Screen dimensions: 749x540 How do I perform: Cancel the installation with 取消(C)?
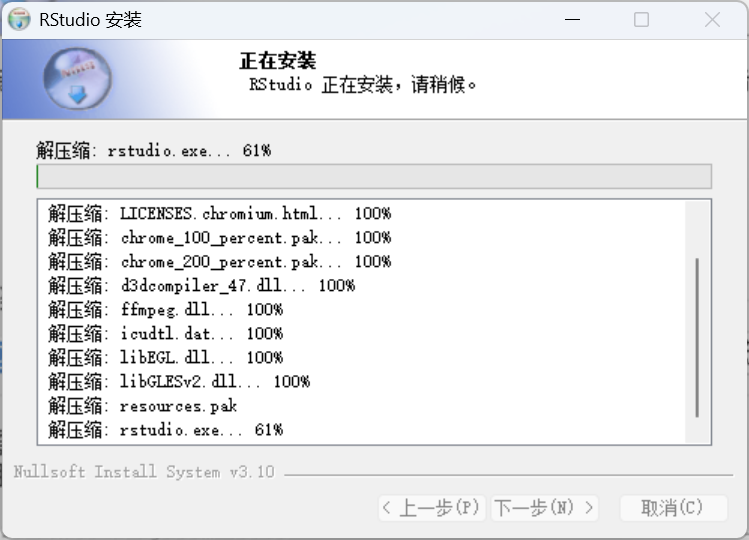click(674, 508)
